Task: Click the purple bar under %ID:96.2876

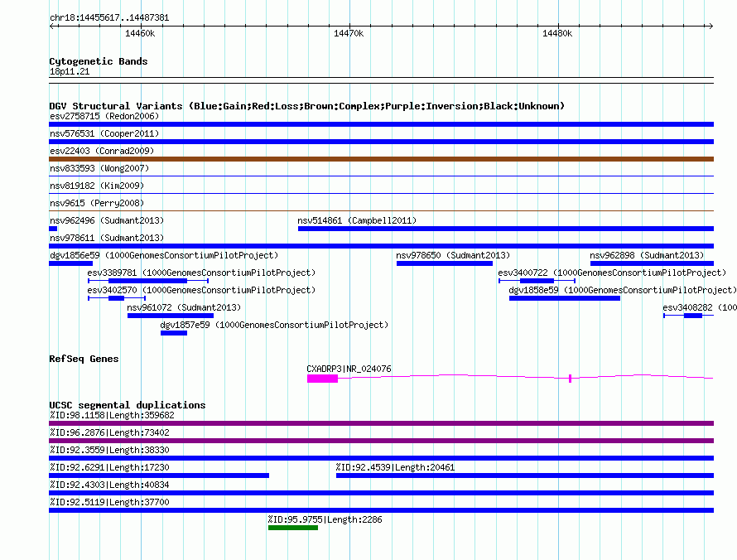Action: [x=381, y=441]
